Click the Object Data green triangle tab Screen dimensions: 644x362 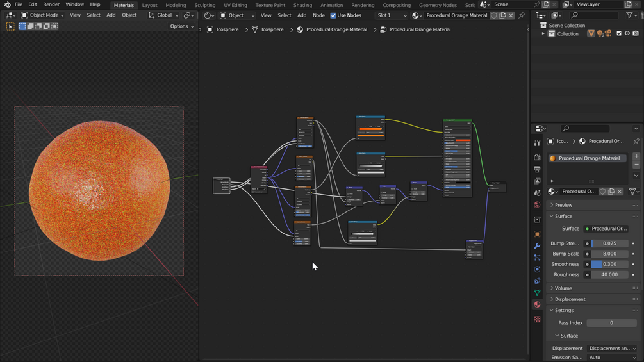click(537, 293)
